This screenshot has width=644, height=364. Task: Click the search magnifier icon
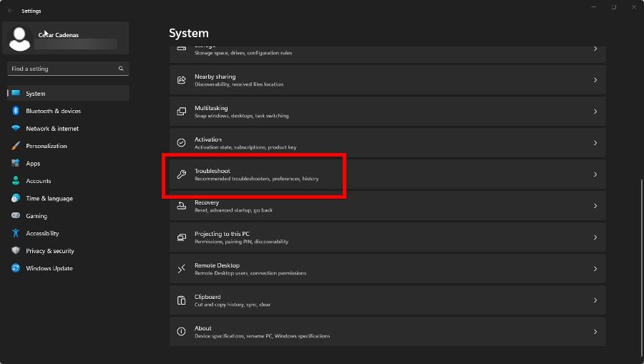point(121,69)
